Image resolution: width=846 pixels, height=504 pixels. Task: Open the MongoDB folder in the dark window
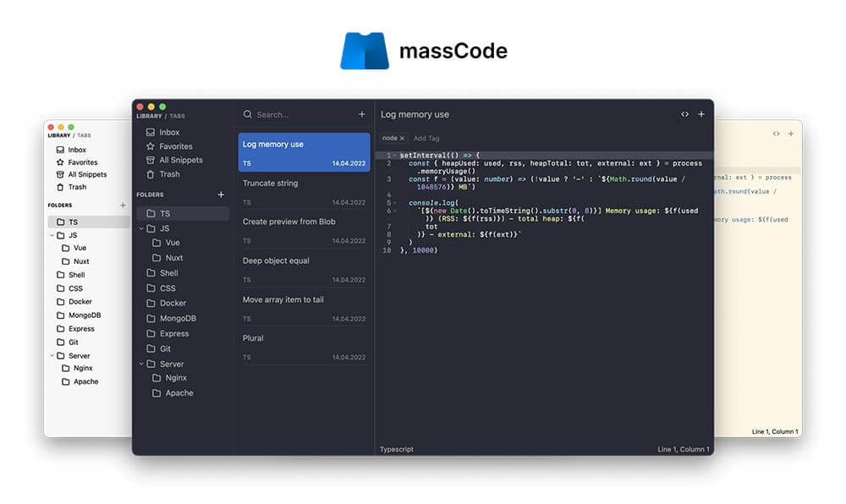171,318
